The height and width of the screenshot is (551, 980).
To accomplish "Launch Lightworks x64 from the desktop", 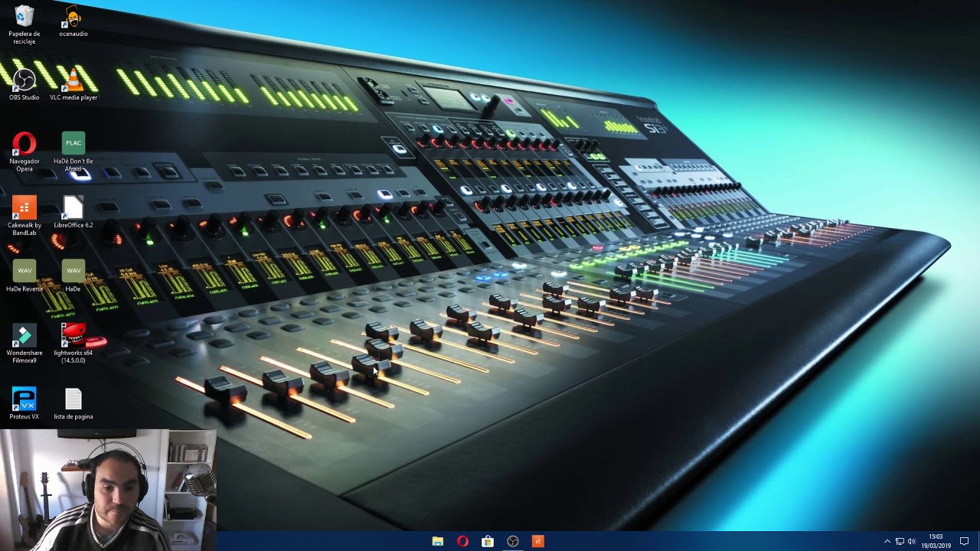I will click(x=73, y=344).
